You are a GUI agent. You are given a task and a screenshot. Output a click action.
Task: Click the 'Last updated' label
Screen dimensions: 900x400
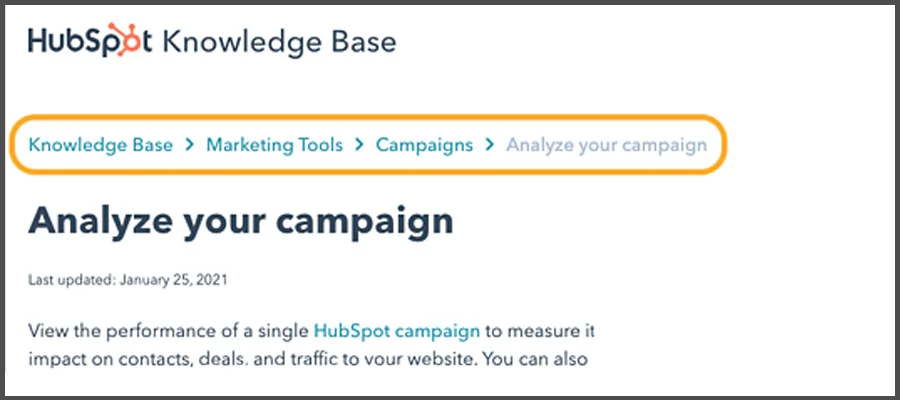click(x=71, y=280)
